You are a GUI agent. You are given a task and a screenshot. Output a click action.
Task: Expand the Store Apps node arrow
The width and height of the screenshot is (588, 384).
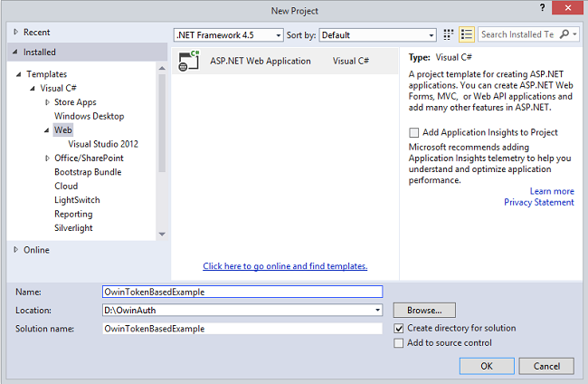point(47,102)
